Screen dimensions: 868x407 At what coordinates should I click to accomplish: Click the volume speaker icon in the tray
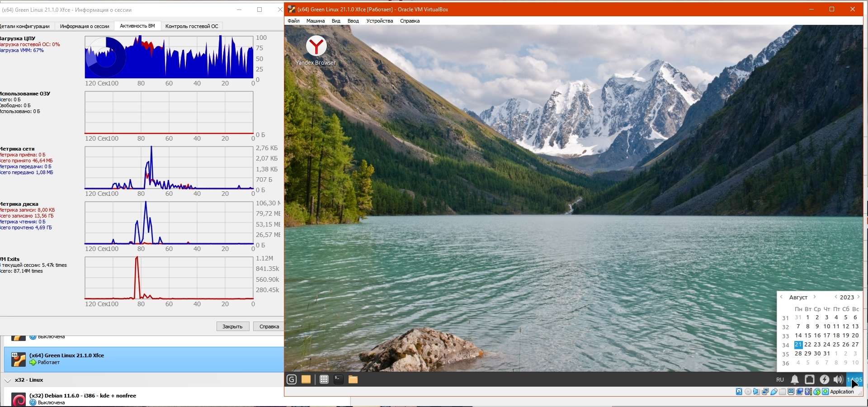click(x=838, y=379)
